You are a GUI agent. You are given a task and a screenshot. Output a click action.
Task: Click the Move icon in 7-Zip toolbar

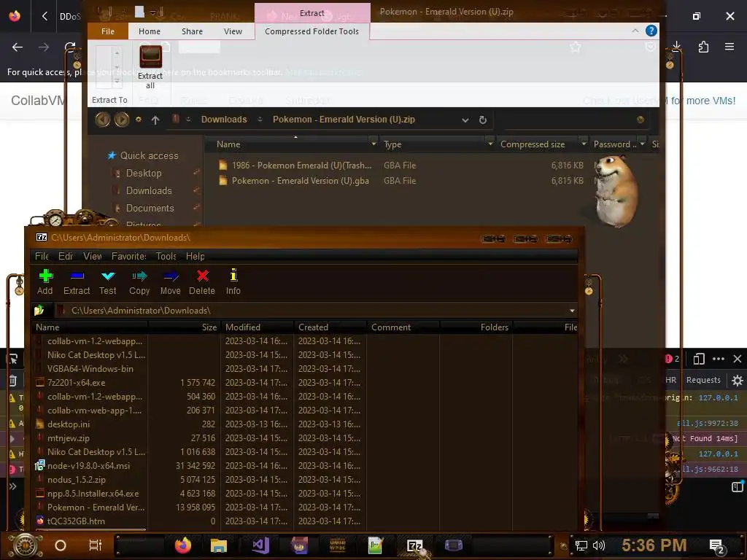pyautogui.click(x=171, y=276)
